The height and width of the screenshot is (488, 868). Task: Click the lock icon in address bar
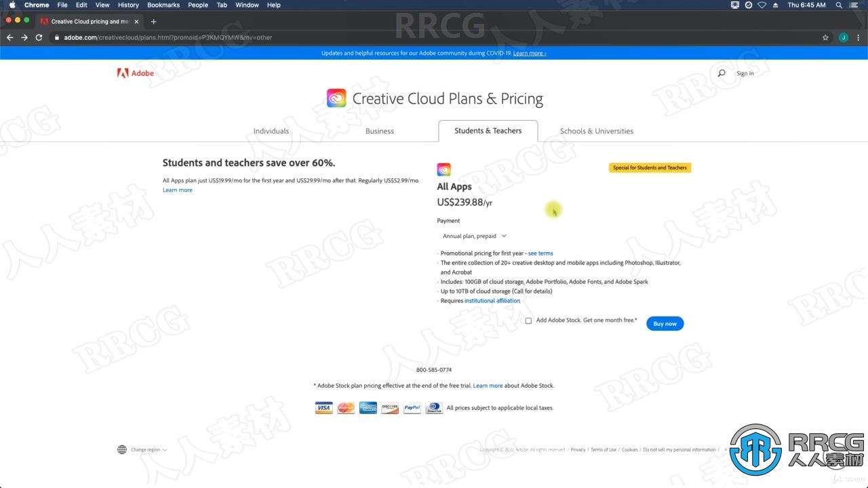58,37
